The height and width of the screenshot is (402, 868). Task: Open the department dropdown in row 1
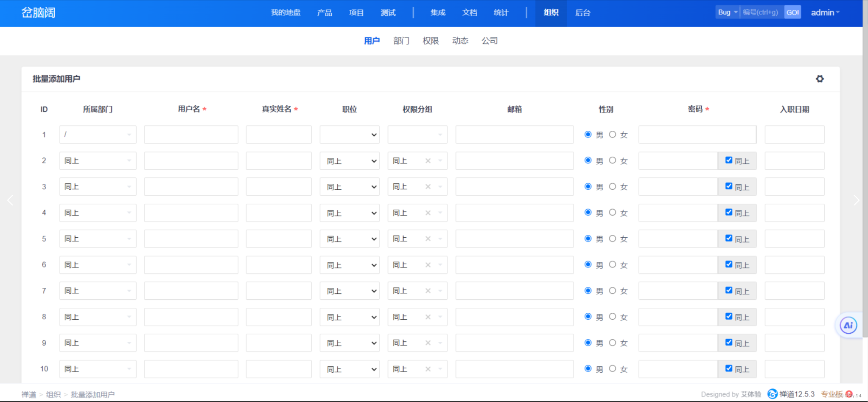point(98,135)
